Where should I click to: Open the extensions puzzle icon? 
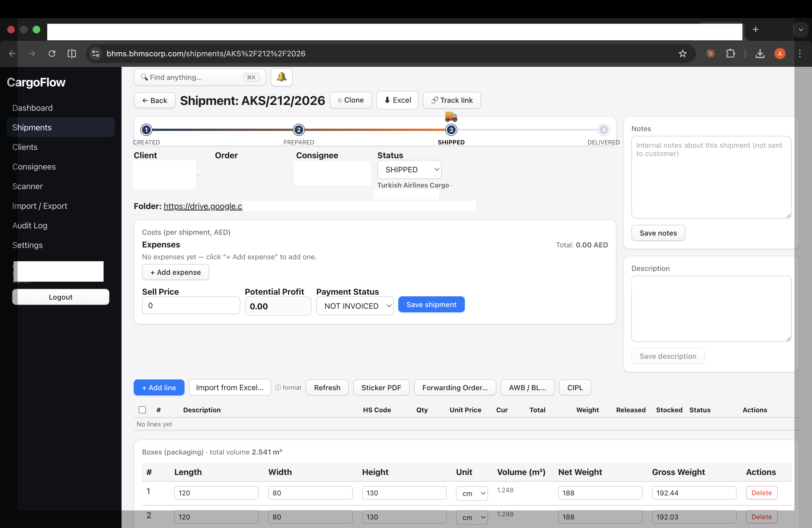(x=730, y=54)
